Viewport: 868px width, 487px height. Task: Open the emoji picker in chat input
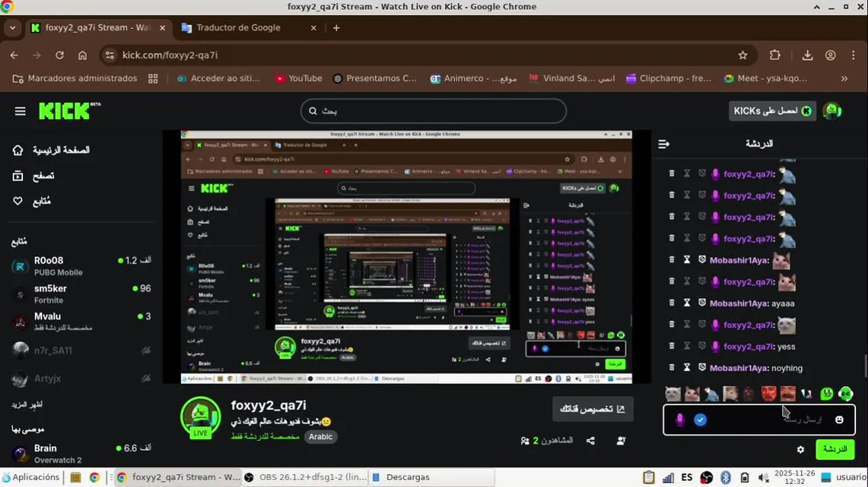pos(839,419)
